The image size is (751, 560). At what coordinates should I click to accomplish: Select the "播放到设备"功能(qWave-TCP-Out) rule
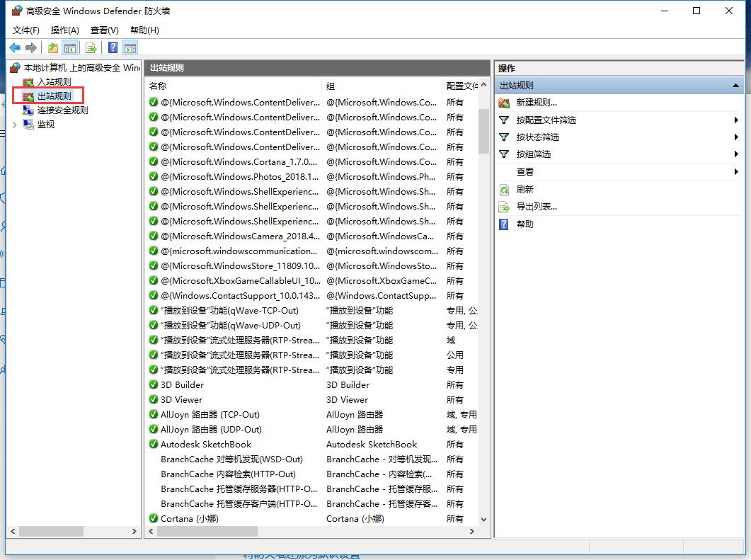tap(229, 310)
